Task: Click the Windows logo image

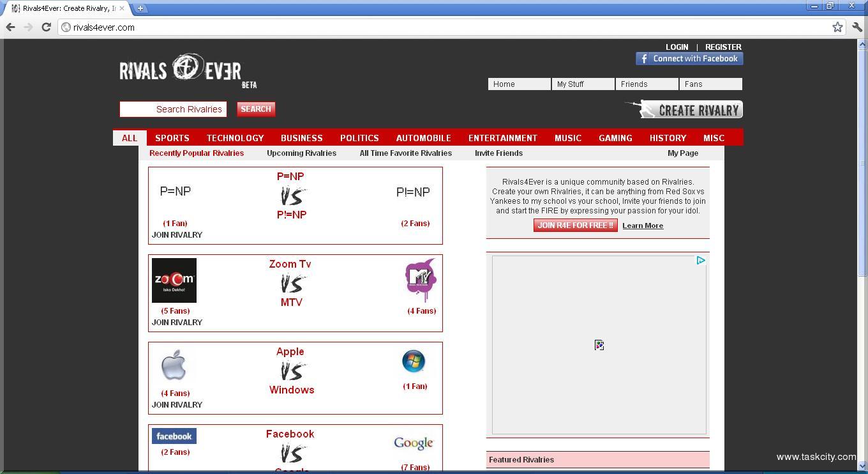Action: point(414,362)
